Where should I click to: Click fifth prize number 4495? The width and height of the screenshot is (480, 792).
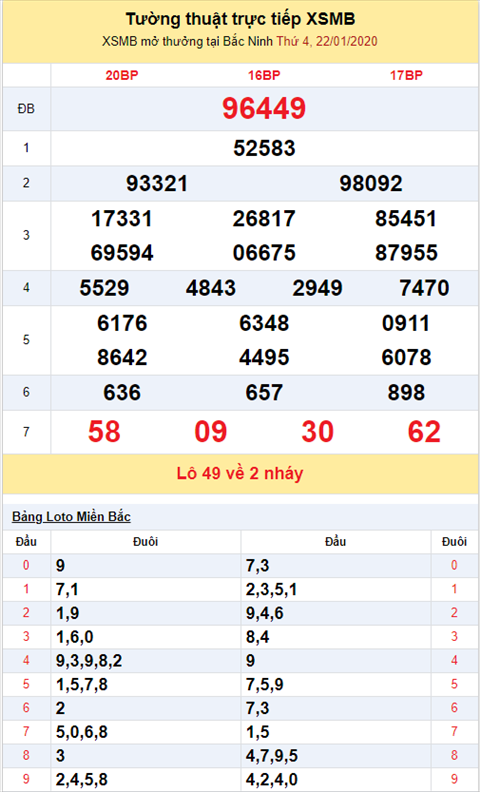pos(264,358)
